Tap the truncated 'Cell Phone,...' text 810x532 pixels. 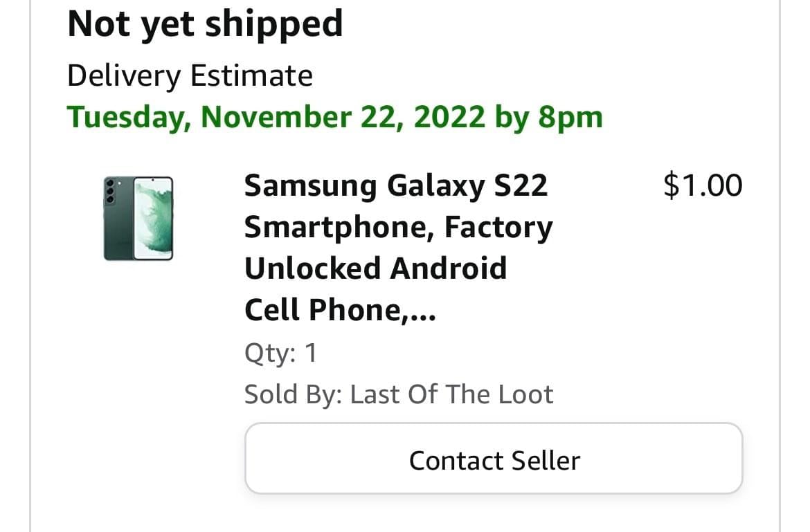coord(340,310)
